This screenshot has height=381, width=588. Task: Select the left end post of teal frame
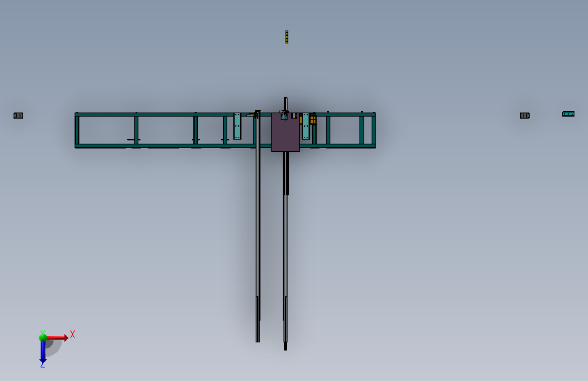coord(77,130)
